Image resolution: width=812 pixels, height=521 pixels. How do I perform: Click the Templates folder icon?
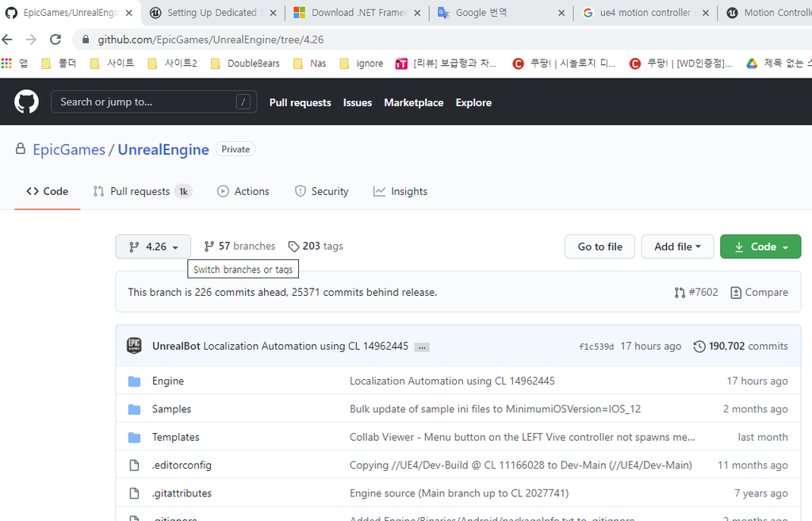click(x=134, y=438)
